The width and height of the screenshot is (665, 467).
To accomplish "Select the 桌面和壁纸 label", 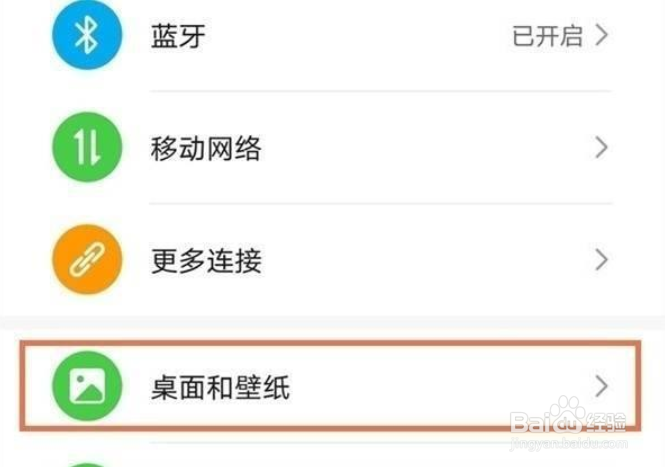I will tap(206, 386).
